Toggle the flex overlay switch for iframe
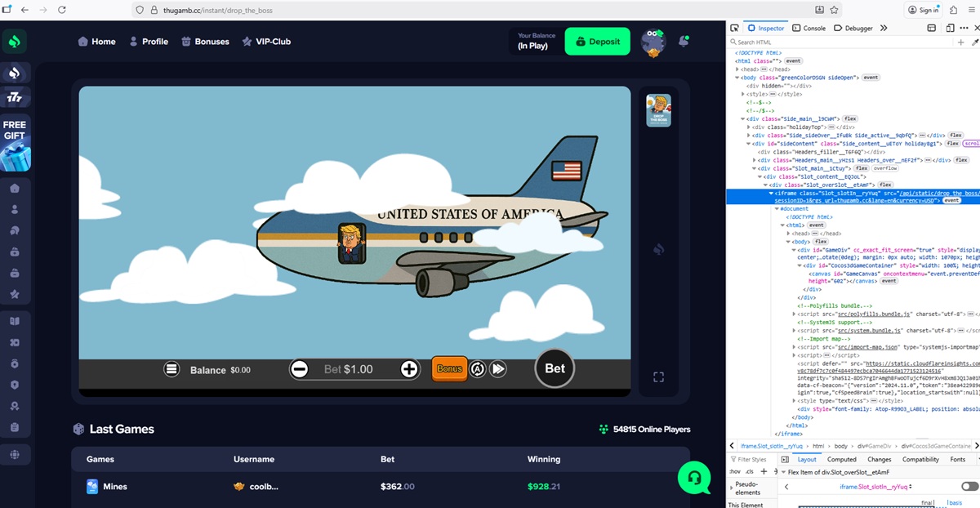980x508 pixels. pyautogui.click(x=969, y=487)
